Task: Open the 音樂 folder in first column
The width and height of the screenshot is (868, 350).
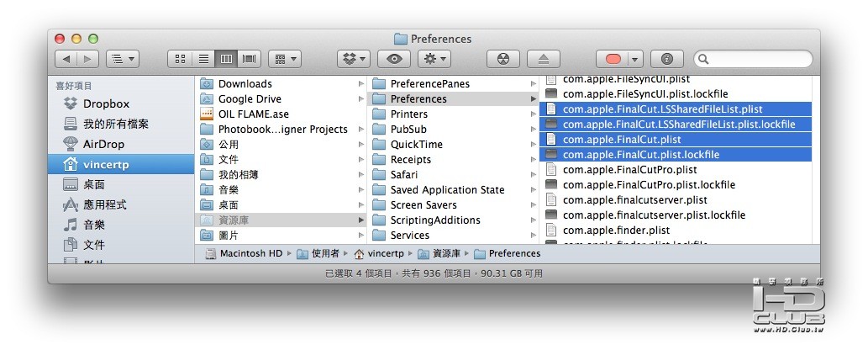Action: click(x=281, y=189)
